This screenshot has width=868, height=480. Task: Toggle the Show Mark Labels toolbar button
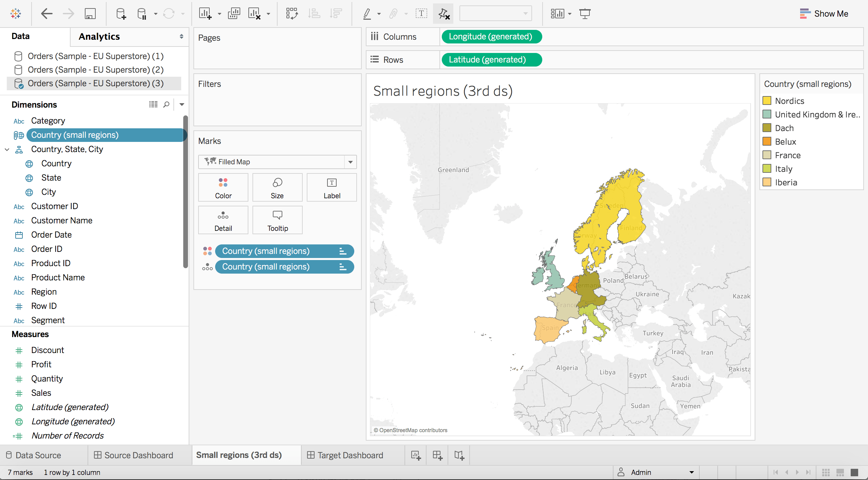[421, 14]
